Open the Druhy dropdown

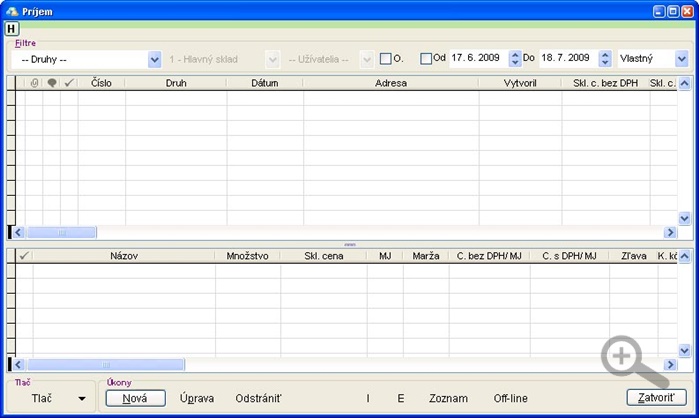click(x=154, y=59)
